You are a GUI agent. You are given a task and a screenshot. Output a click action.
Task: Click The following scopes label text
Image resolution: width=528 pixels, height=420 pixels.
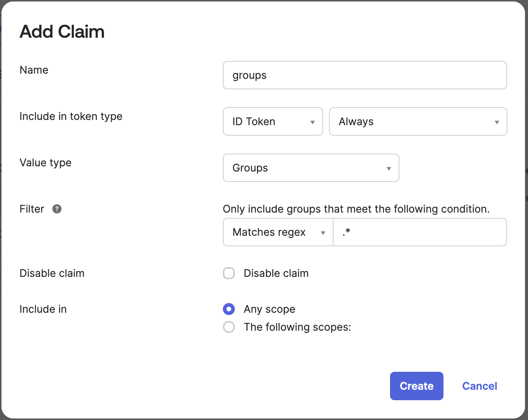pos(297,327)
